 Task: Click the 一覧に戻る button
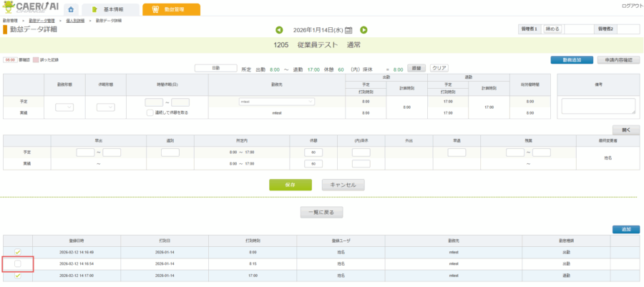321,213
